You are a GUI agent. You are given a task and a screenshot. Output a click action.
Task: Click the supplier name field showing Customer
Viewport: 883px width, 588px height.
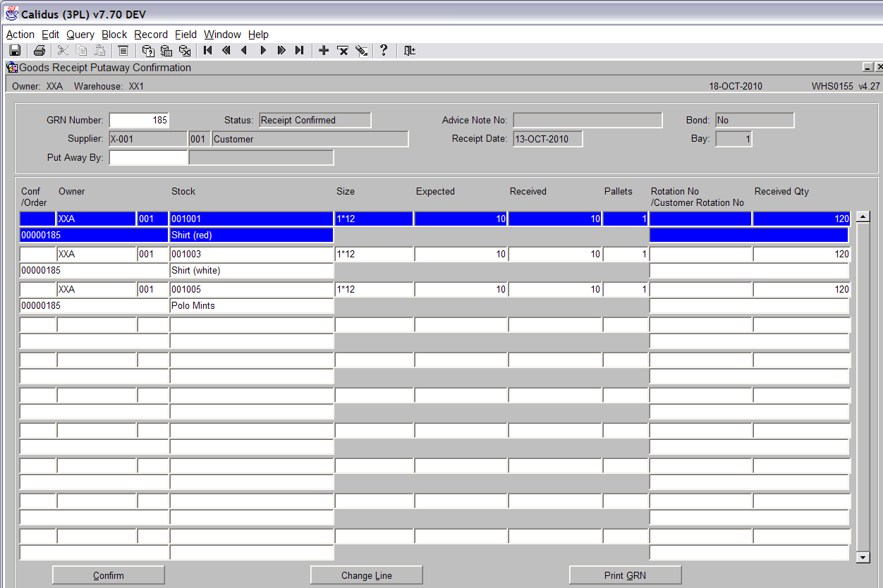[x=310, y=139]
